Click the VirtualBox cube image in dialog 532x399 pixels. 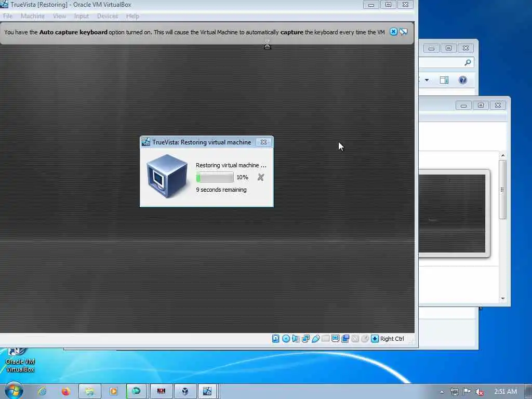[167, 176]
